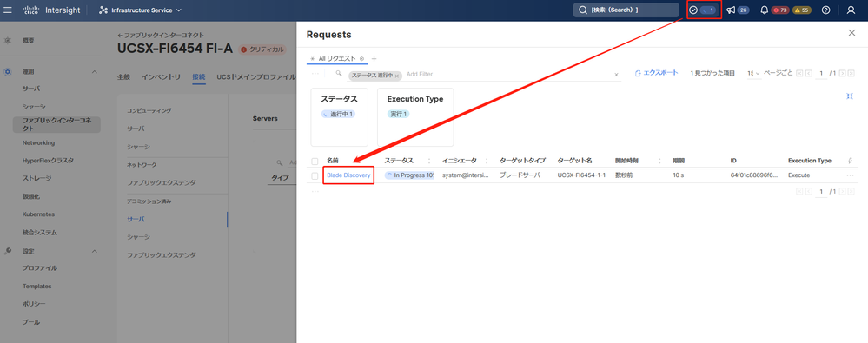The width and height of the screenshot is (868, 343).
Task: Open ポリシー in the sidebar
Action: [34, 304]
